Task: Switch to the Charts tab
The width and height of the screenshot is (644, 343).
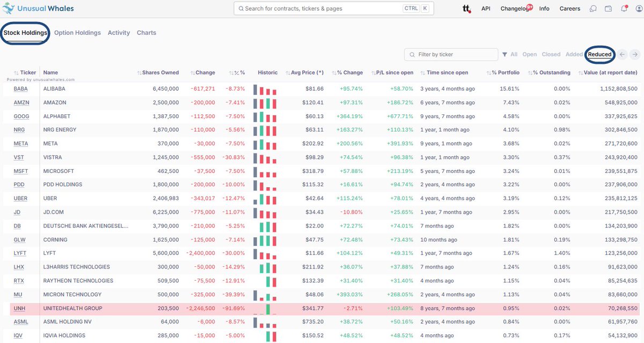Action: tap(147, 33)
